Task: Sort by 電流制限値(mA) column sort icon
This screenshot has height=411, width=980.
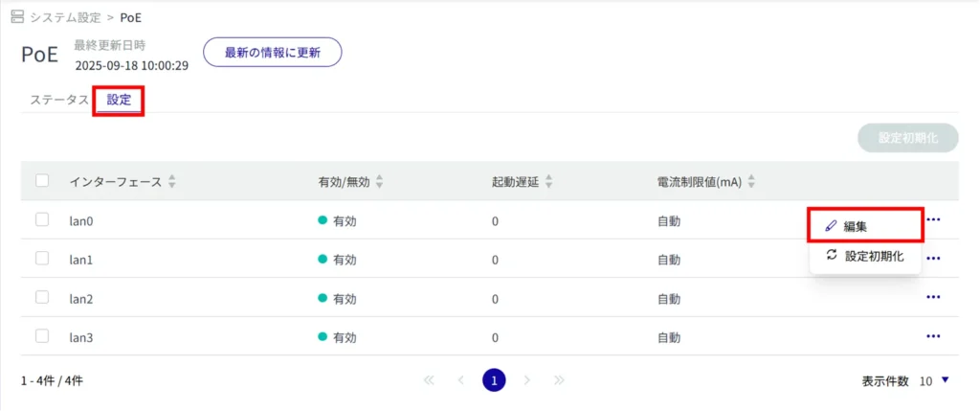Action: [x=751, y=181]
